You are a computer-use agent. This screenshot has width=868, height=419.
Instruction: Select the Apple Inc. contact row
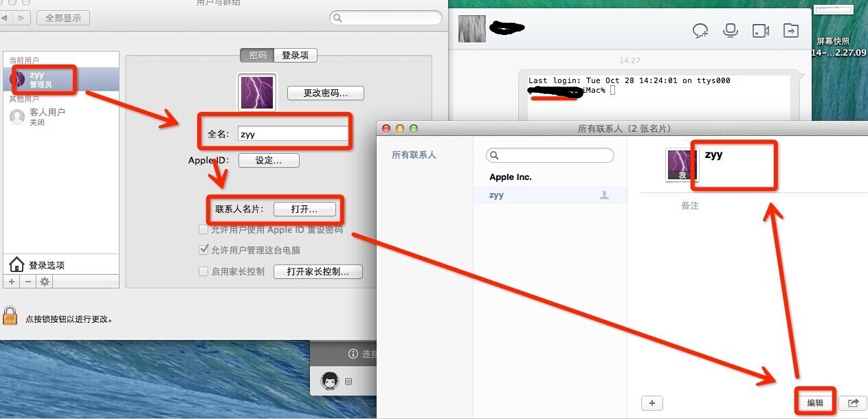(x=550, y=177)
